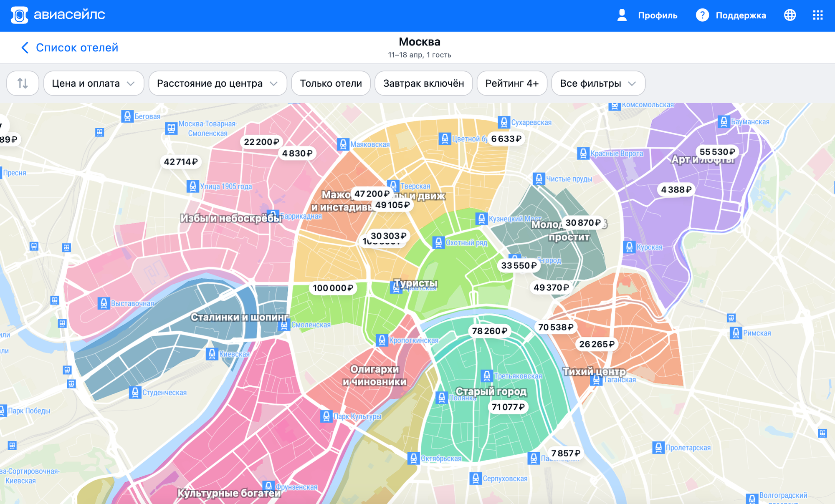The width and height of the screenshot is (835, 504).
Task: Click the 11–18 апр, 1 гость dates text
Action: pos(420,55)
